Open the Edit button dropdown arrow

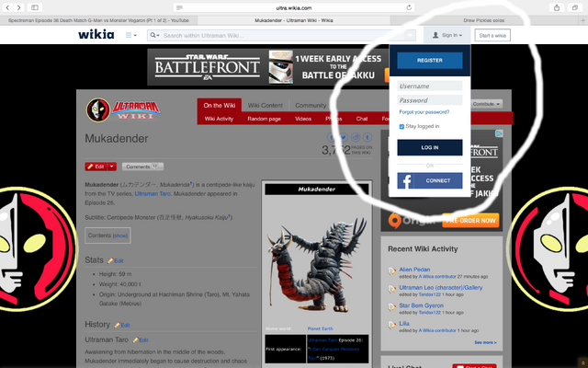click(x=112, y=167)
